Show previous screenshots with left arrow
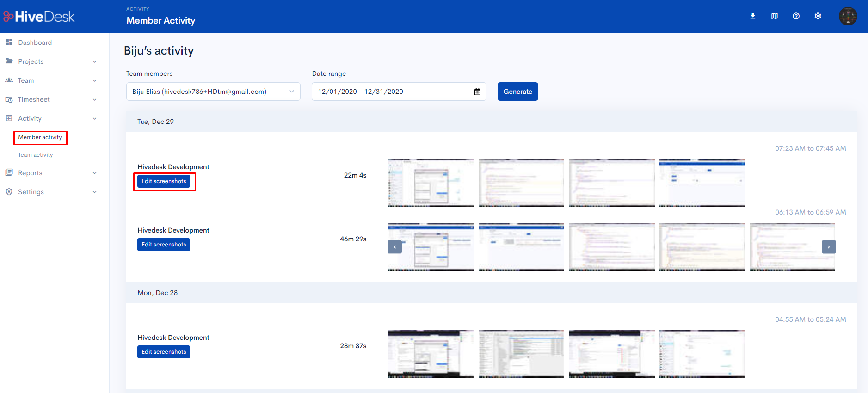Screen dimensions: 868x393 coord(394,247)
